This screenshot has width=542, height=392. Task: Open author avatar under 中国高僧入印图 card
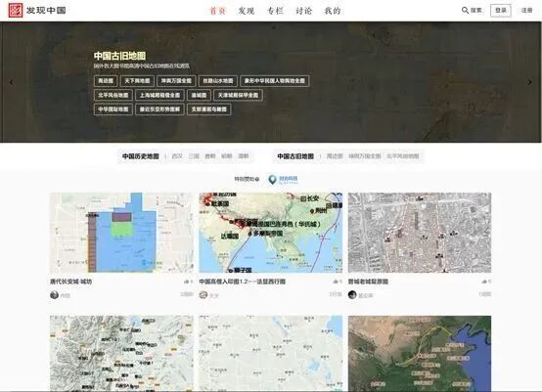[x=203, y=294]
